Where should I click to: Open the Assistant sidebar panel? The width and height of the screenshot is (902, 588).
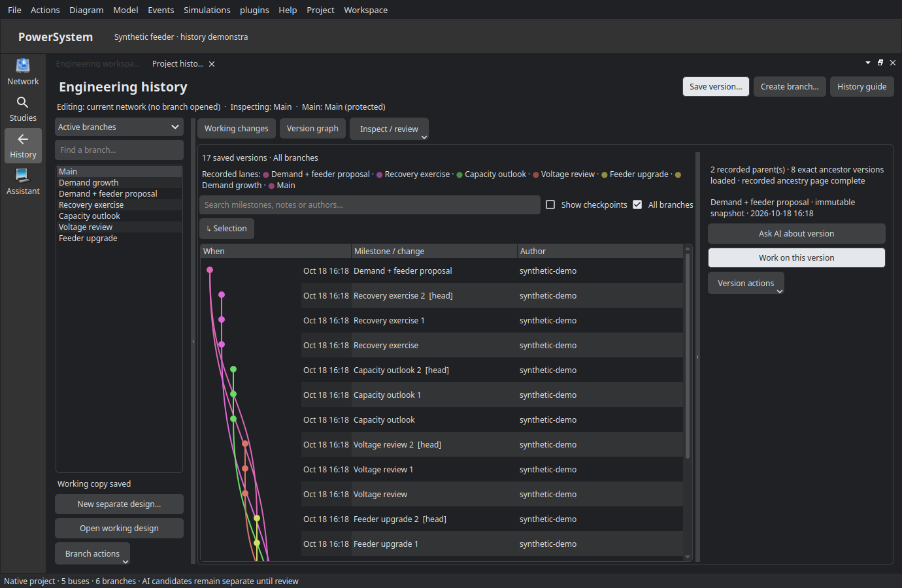pyautogui.click(x=23, y=182)
